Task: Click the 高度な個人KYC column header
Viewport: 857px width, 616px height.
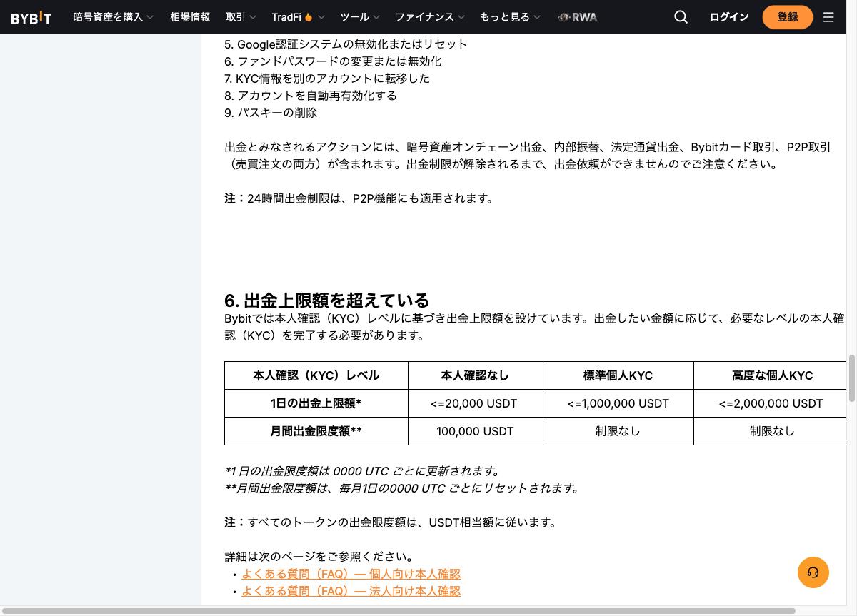Action: coord(772,375)
